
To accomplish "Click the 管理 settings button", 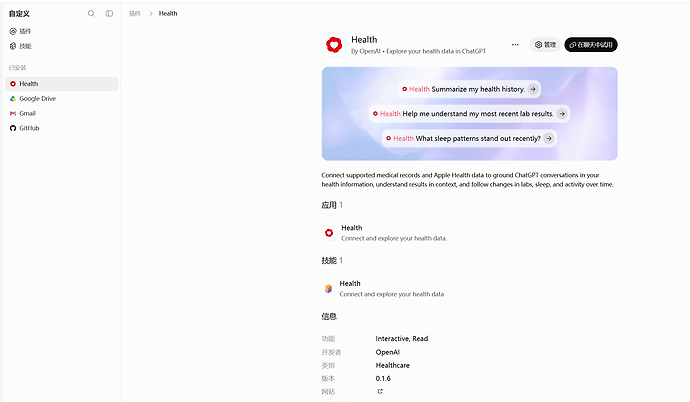I will 545,44.
